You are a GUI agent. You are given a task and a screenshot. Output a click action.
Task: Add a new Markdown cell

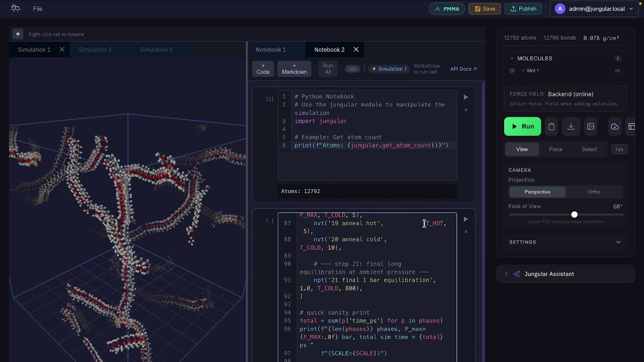(x=294, y=69)
